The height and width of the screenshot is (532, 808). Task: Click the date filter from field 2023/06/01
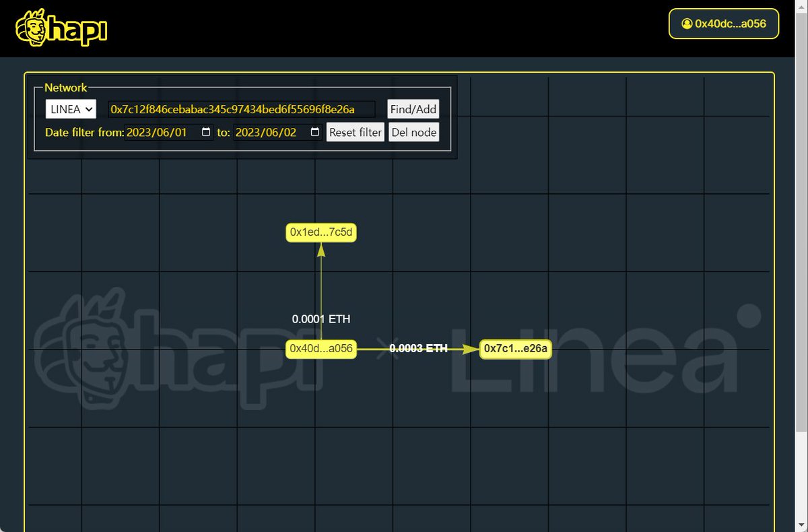tap(169, 132)
